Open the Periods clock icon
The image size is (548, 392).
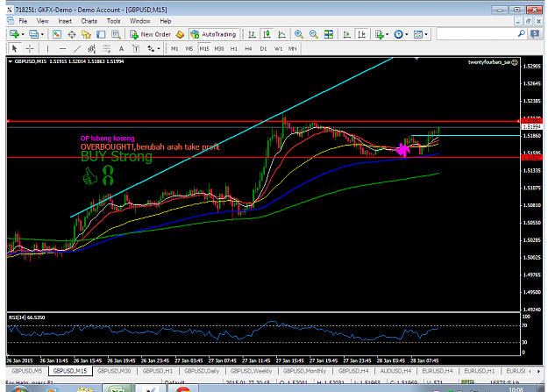398,34
